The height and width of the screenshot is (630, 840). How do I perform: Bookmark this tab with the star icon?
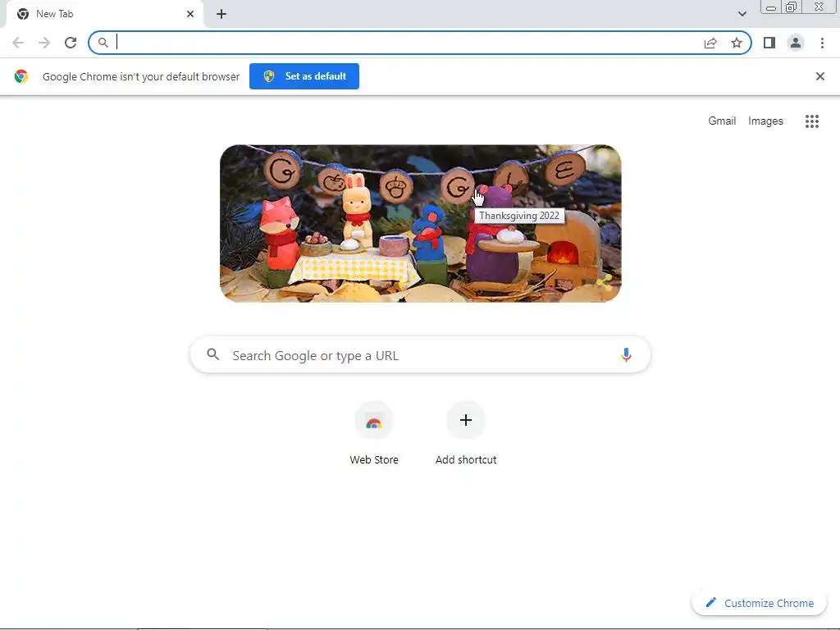coord(737,43)
